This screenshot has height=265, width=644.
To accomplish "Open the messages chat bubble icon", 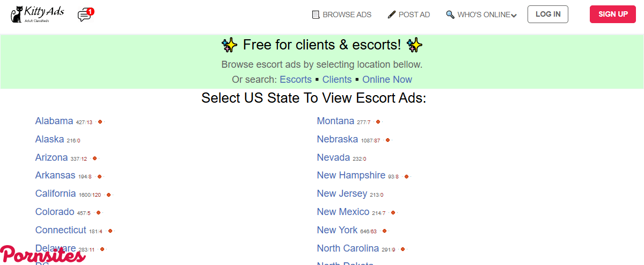I will (84, 16).
